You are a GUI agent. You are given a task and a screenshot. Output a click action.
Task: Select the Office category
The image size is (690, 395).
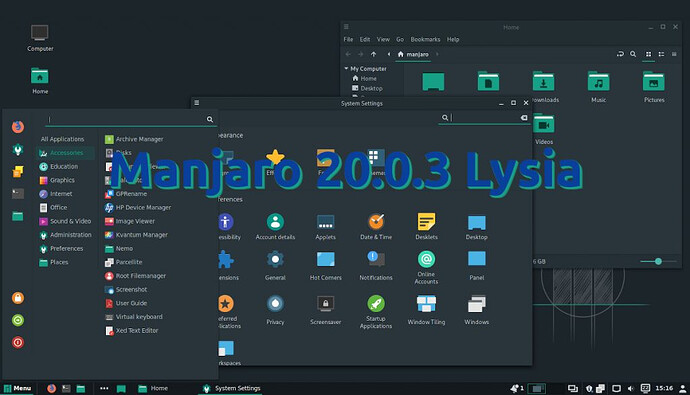pyautogui.click(x=53, y=207)
